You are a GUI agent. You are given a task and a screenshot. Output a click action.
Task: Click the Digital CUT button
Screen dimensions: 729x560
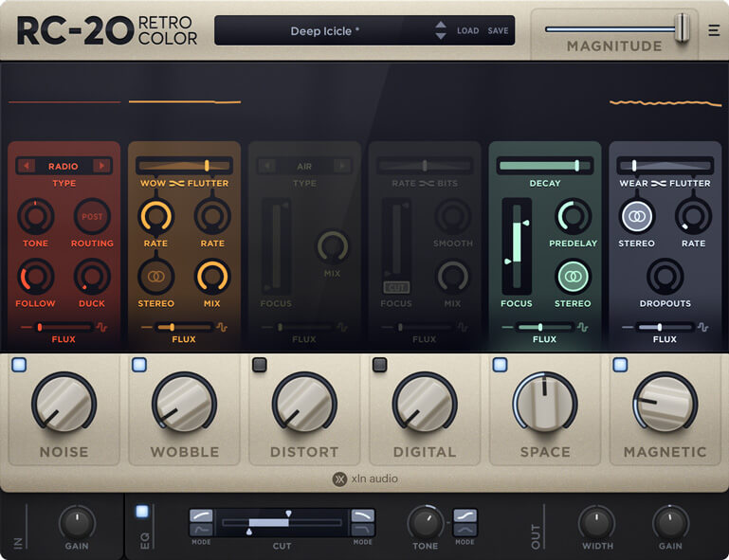click(x=396, y=288)
